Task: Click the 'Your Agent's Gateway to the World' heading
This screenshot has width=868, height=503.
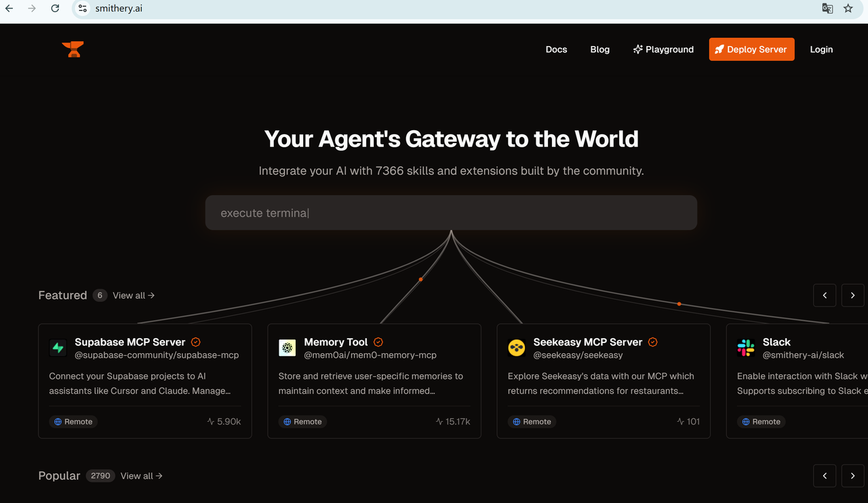Action: [x=451, y=139]
